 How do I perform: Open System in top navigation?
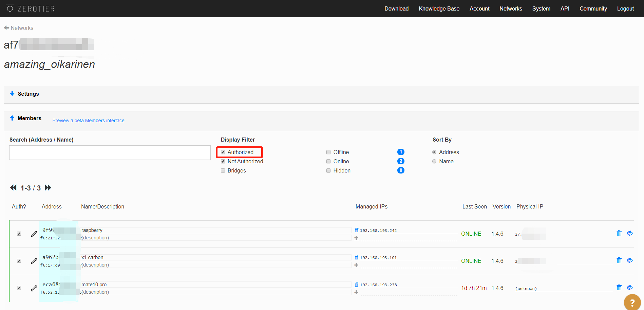pos(541,8)
